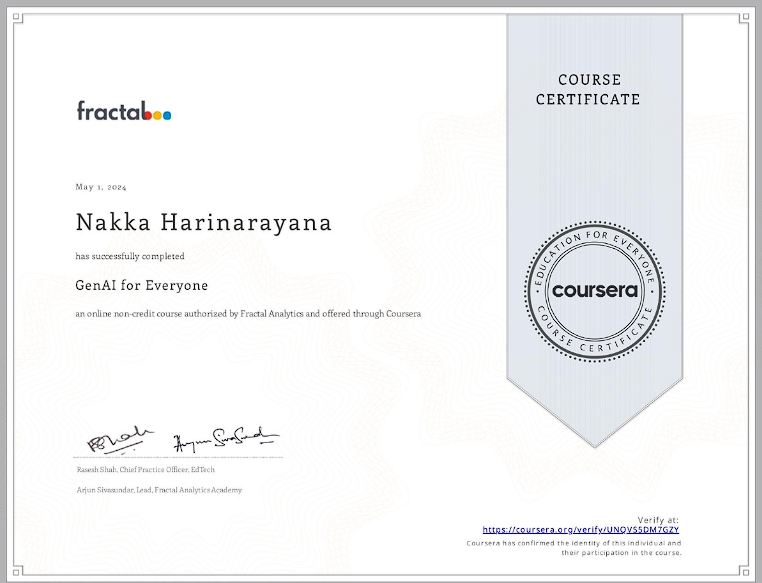
Task: Click Rasesh Shah's signature
Action: click(120, 440)
